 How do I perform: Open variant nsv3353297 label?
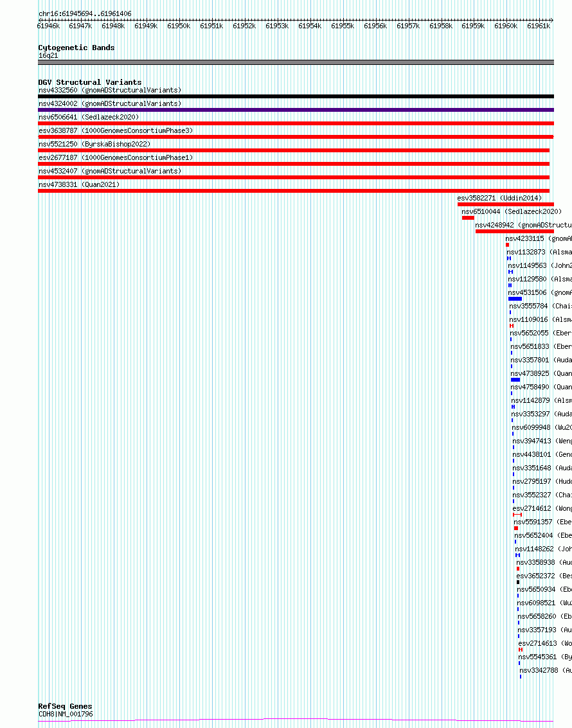(x=542, y=413)
